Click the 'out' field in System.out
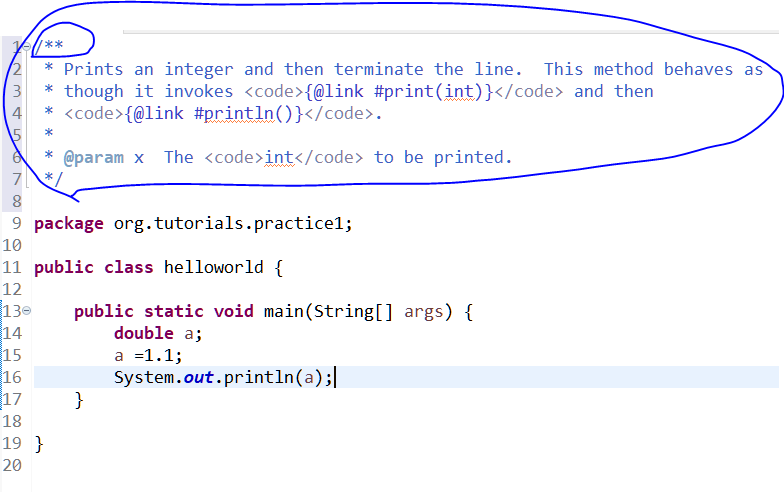This screenshot has height=492, width=784. coord(198,378)
